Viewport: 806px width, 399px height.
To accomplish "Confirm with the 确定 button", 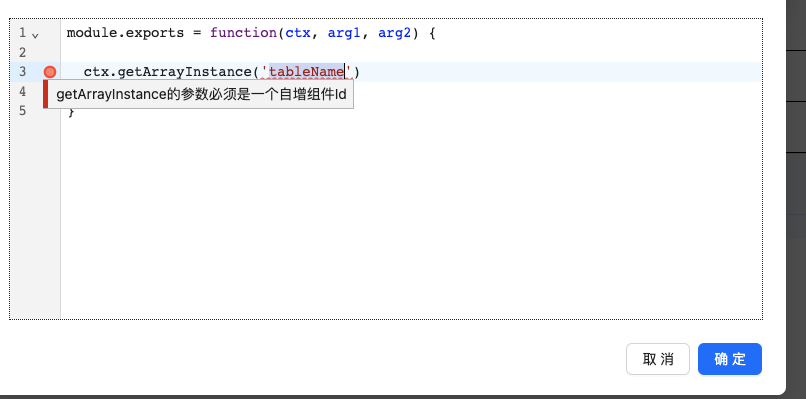I will [x=730, y=359].
